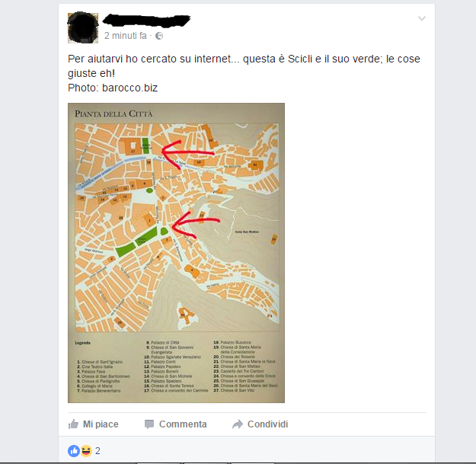Click the 'Photo: barocco.biz' credit text
The image size is (476, 464).
click(x=113, y=88)
